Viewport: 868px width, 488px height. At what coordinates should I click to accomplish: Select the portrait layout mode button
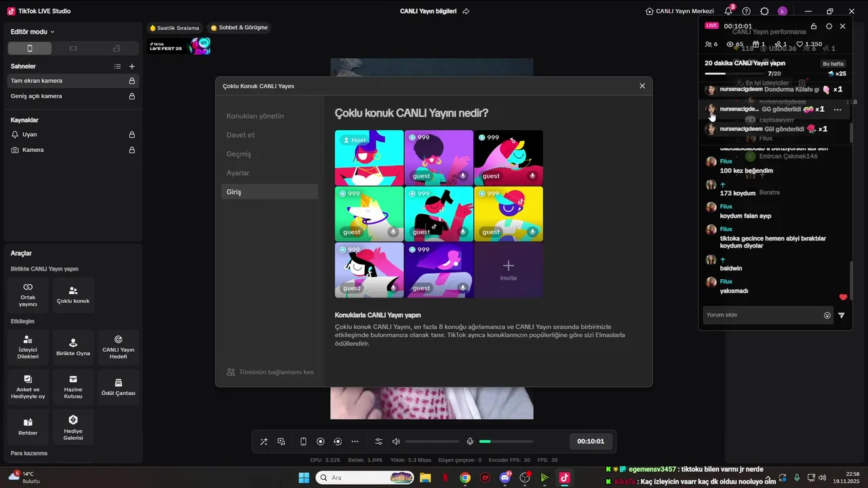point(29,48)
